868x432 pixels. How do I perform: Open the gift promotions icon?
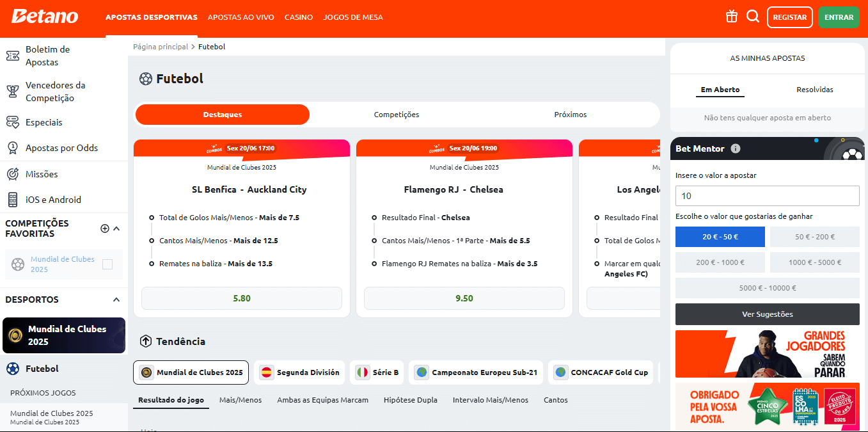pyautogui.click(x=732, y=17)
